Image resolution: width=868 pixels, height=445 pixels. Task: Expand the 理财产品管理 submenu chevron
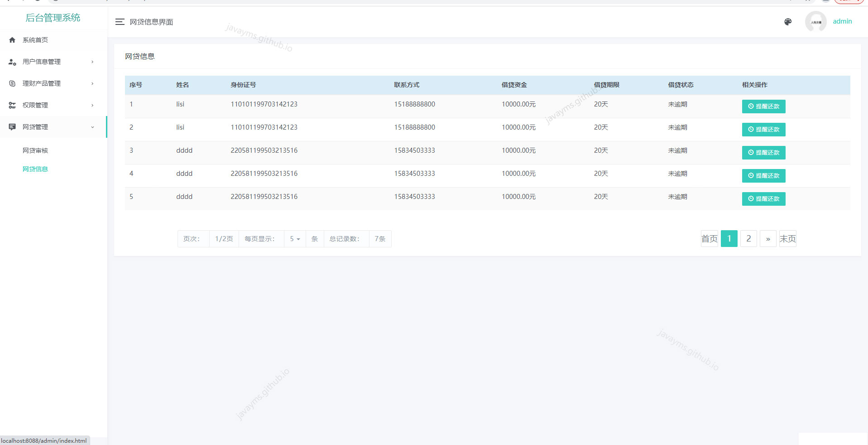92,83
